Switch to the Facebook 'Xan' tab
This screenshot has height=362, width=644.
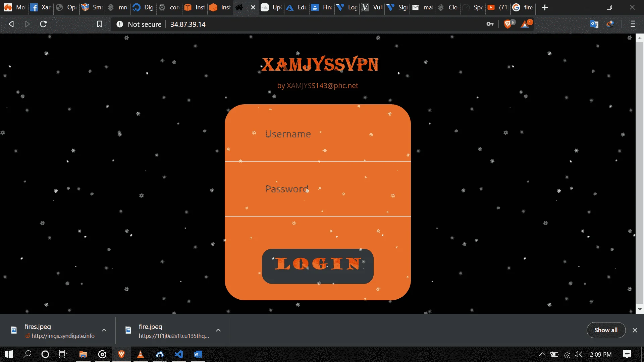(x=41, y=7)
